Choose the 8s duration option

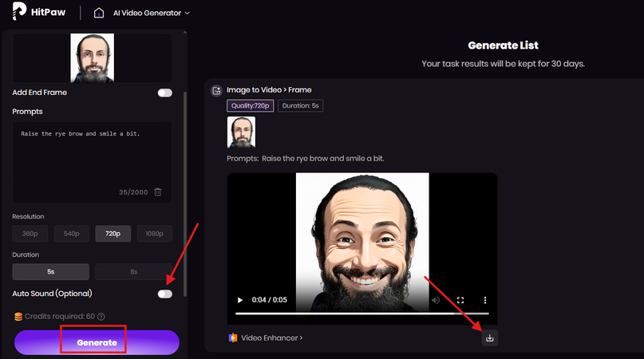click(133, 272)
